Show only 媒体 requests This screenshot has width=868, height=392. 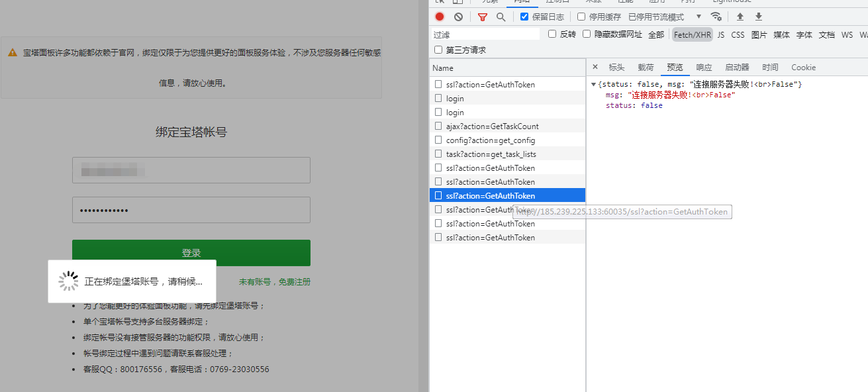pyautogui.click(x=782, y=34)
